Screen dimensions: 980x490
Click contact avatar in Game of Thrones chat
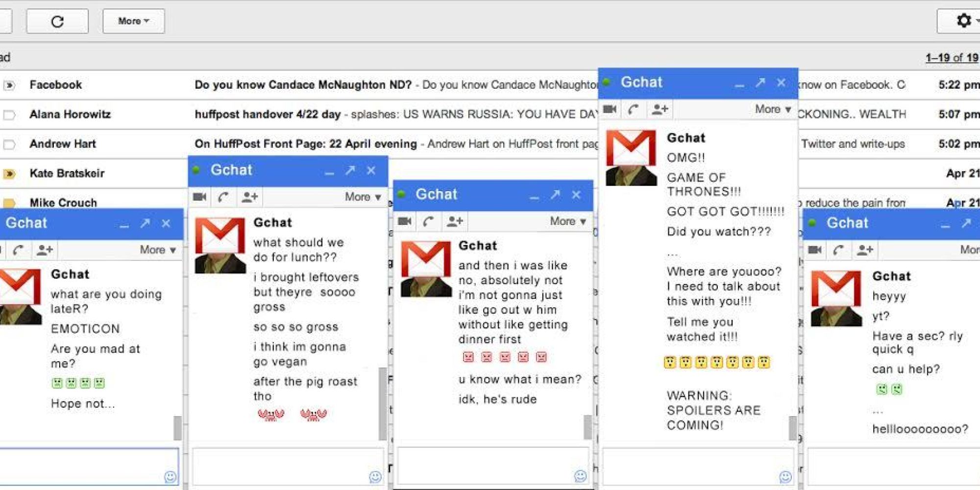pos(631,157)
